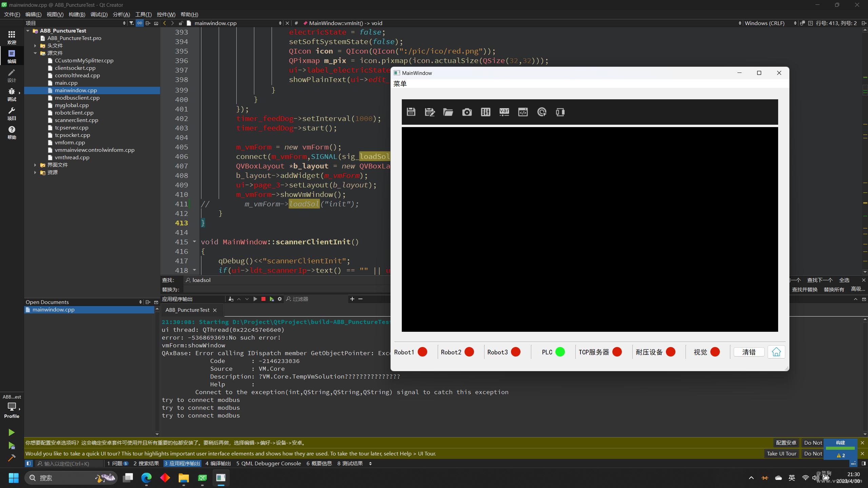Viewport: 868px width, 488px height.
Task: Open the folder icon in MainWindow toolbar
Action: point(448,112)
